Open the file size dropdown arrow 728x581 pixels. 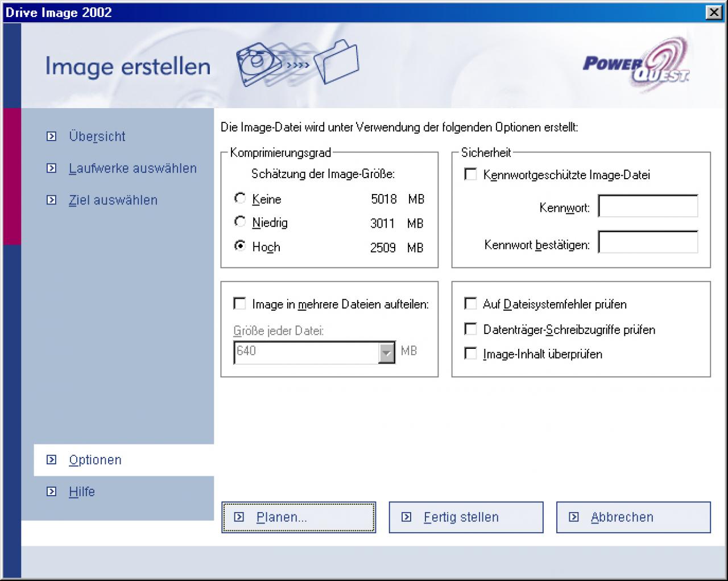[386, 353]
